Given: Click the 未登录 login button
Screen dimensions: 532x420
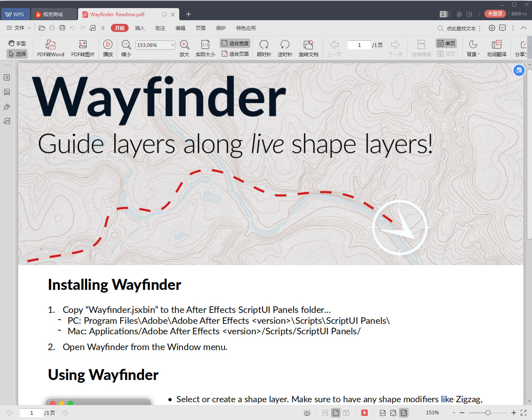Looking at the screenshot, I should click(x=495, y=14).
